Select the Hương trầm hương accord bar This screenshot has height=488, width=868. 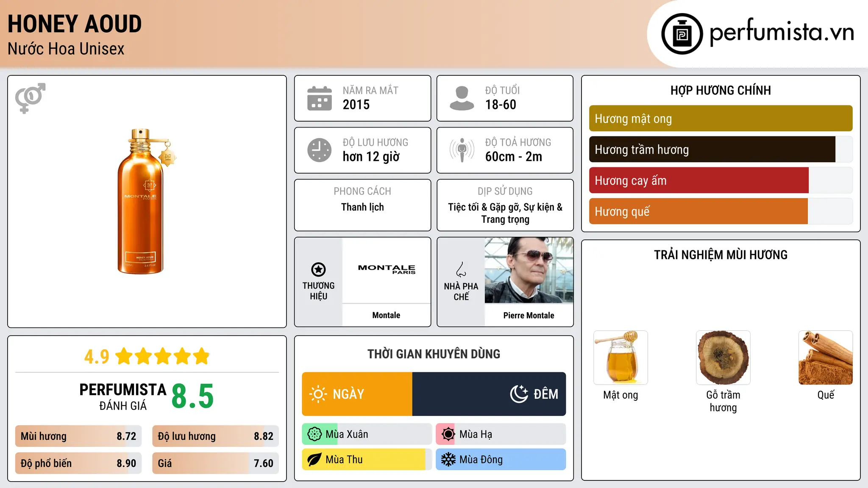tap(721, 150)
